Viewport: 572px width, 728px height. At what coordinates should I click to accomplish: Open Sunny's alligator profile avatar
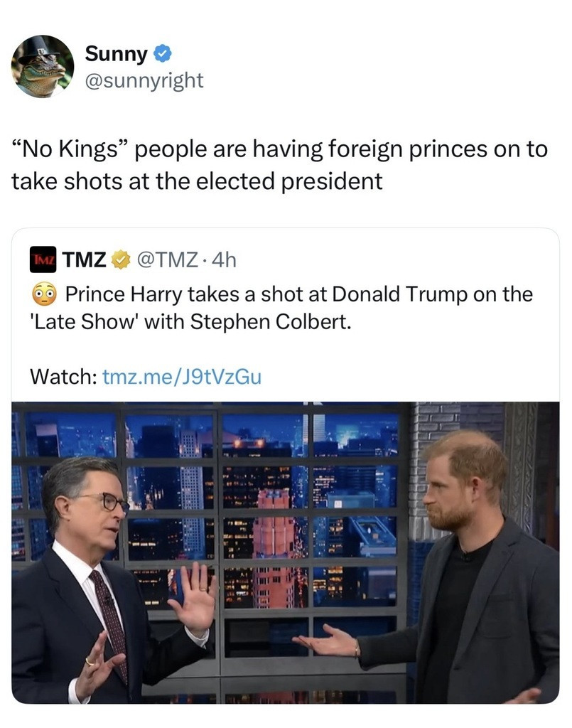(43, 66)
